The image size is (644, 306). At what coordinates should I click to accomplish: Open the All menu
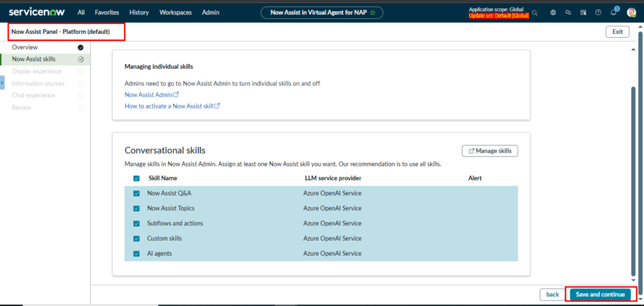click(81, 12)
